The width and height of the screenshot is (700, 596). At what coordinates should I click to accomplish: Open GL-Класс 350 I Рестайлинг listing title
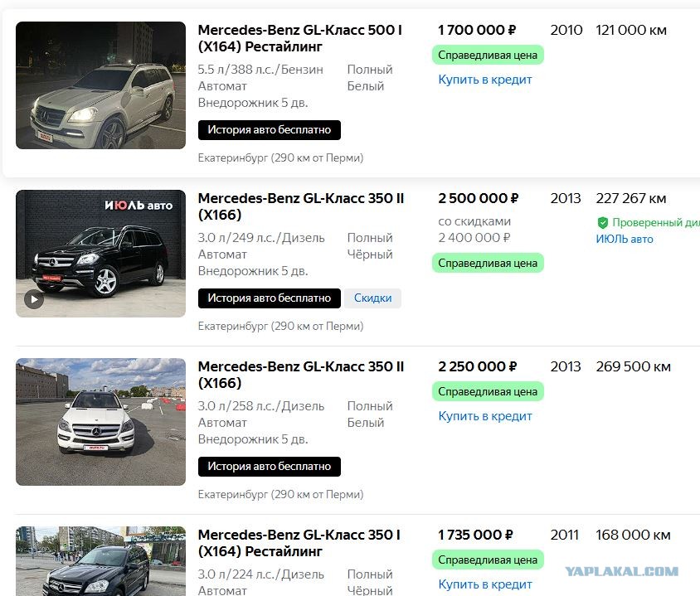coord(299,542)
